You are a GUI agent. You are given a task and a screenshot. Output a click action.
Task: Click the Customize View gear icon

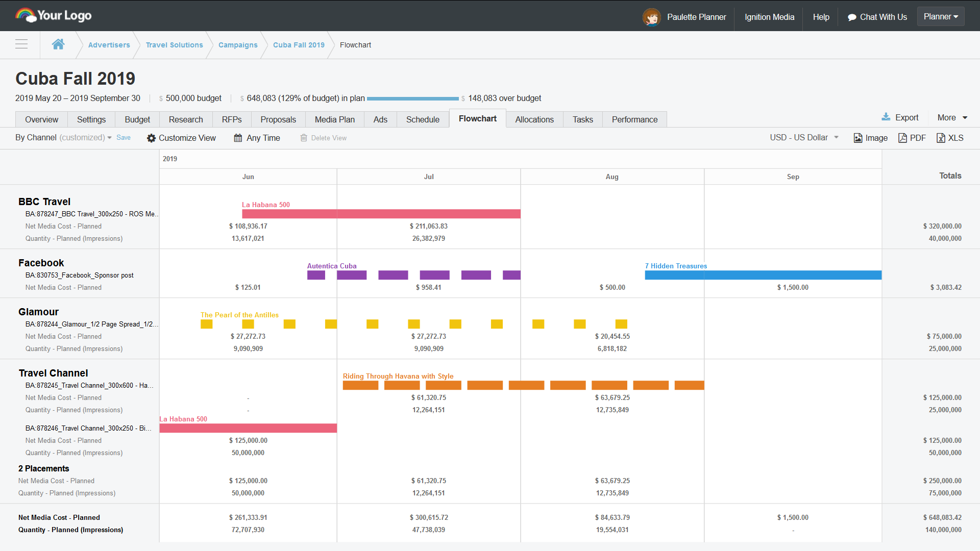(x=151, y=138)
